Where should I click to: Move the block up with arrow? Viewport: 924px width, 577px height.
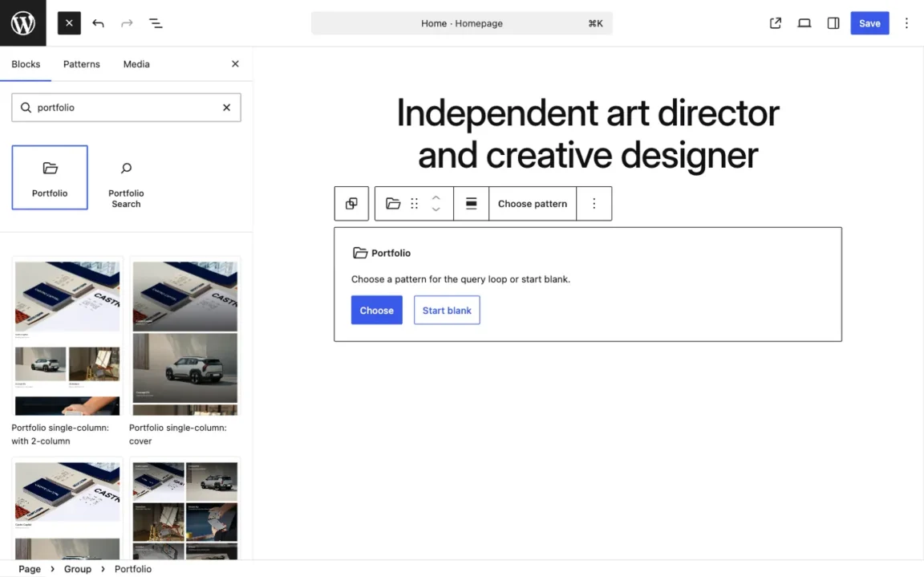point(436,197)
